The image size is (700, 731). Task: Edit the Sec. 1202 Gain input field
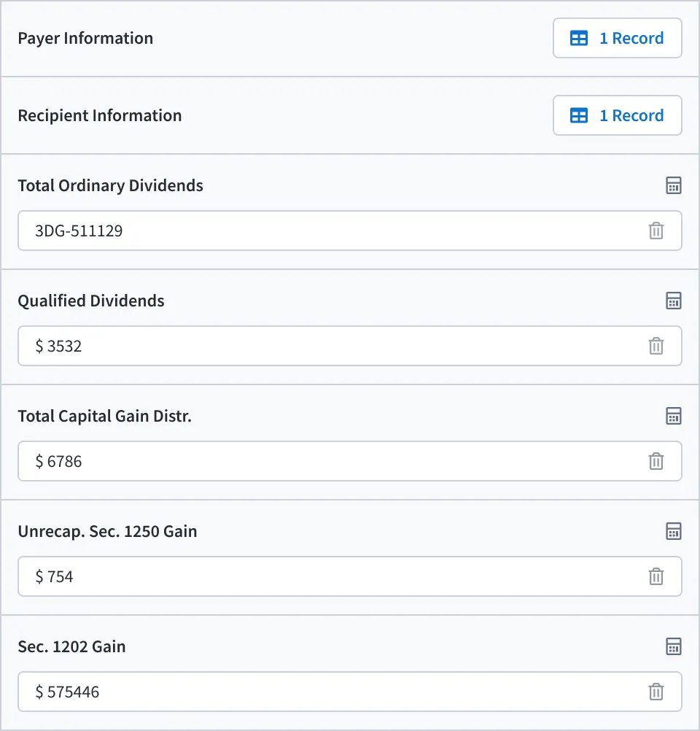(350, 692)
